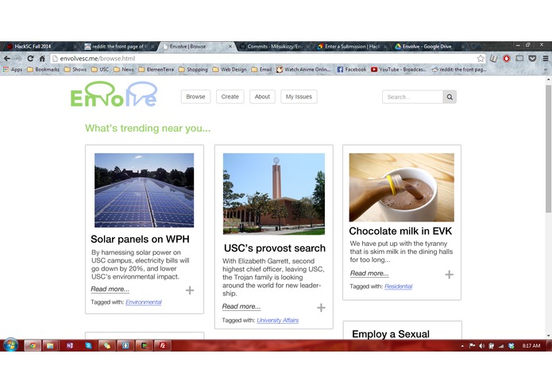
Task: Open the Shows bookmark folder
Action: (x=75, y=70)
